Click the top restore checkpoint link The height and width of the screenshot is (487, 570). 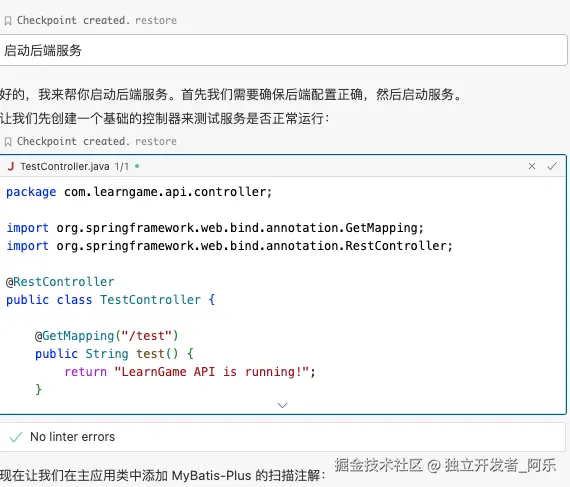pos(156,20)
